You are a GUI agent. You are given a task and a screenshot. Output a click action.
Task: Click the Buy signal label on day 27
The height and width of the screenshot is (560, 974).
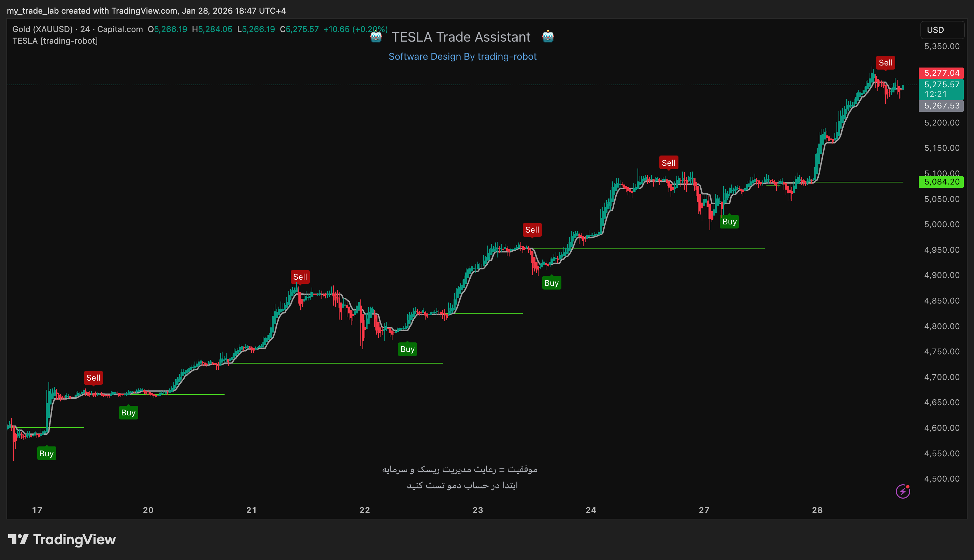coord(729,222)
